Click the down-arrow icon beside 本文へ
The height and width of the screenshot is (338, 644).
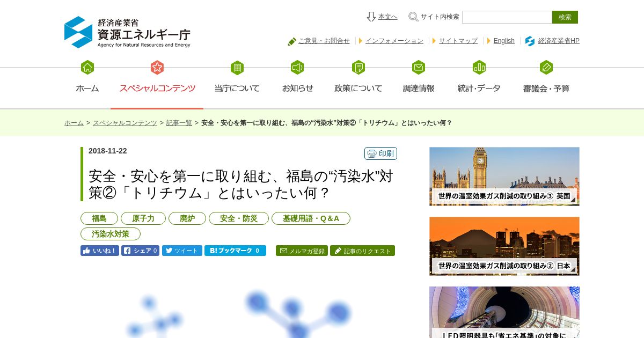coord(371,17)
